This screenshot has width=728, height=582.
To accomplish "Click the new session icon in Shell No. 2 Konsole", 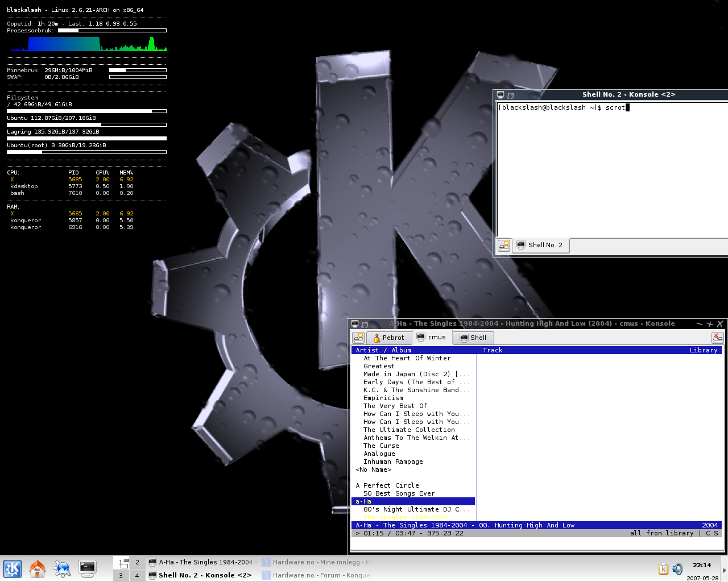I will (x=504, y=245).
